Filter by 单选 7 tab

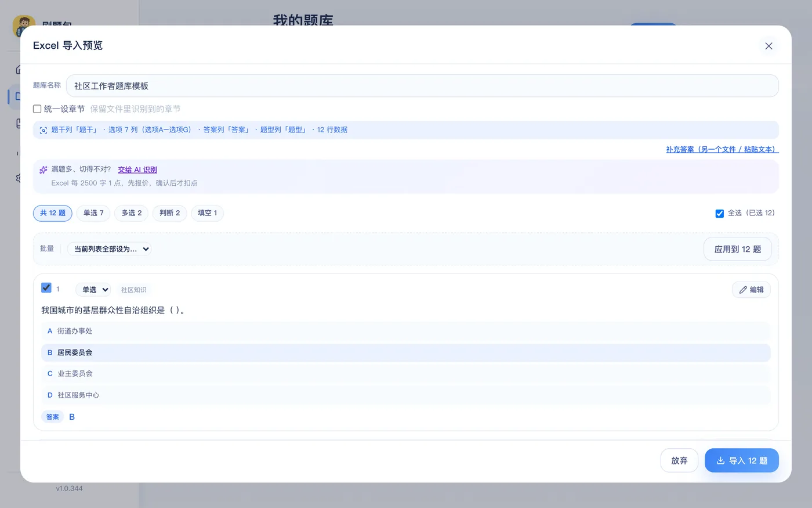click(93, 213)
